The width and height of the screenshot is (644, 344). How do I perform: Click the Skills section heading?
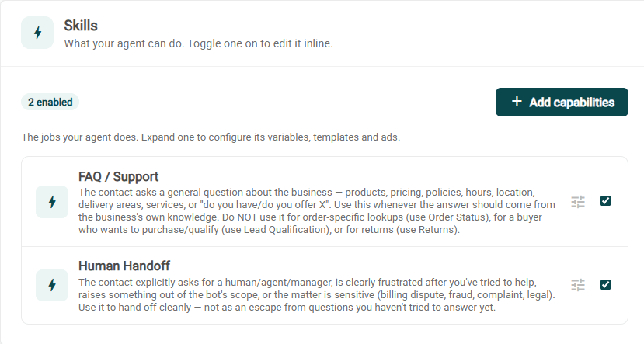[81, 26]
